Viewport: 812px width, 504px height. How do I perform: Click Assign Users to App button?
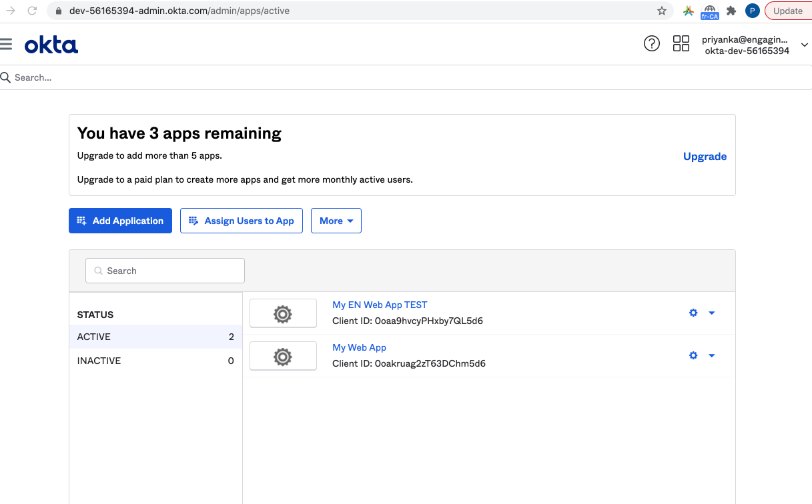(x=242, y=221)
